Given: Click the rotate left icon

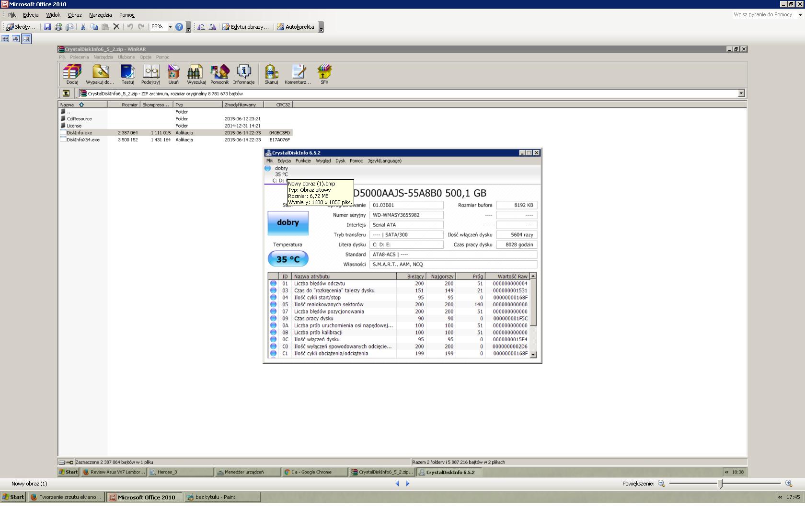Looking at the screenshot, I should tap(201, 27).
